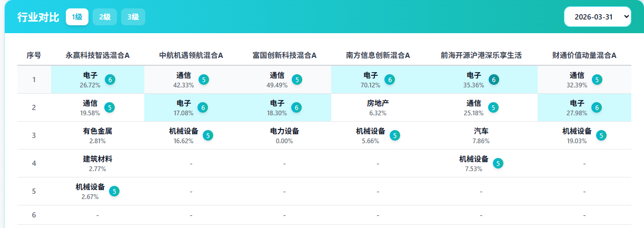644x228 pixels.
Task: Select the 汽车 7.86% cell
Action: point(481,135)
